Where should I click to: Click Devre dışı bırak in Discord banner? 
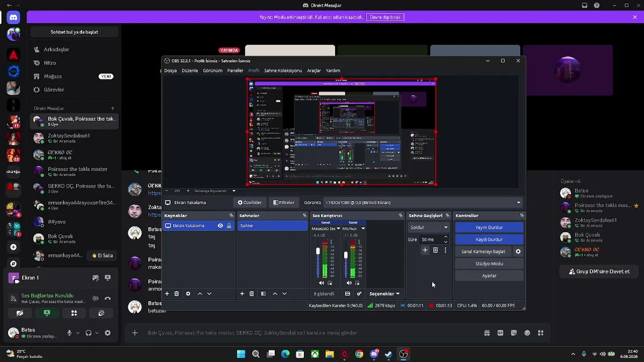pos(385,17)
